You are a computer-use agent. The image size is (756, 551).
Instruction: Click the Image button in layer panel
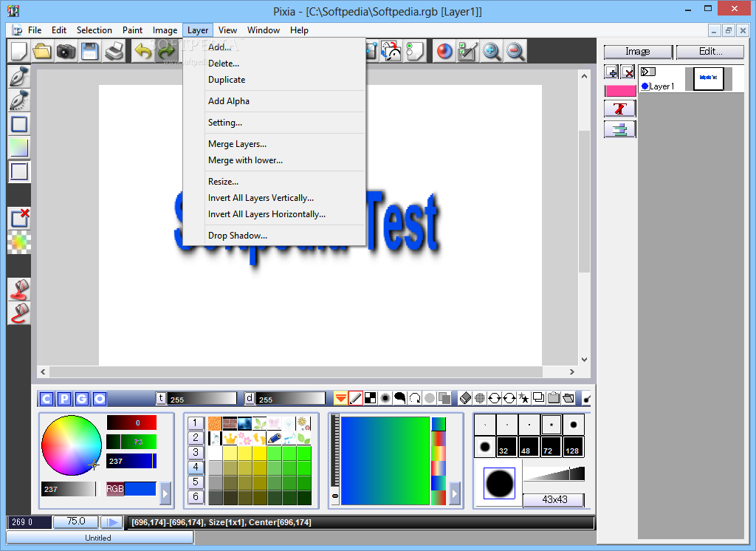click(638, 52)
